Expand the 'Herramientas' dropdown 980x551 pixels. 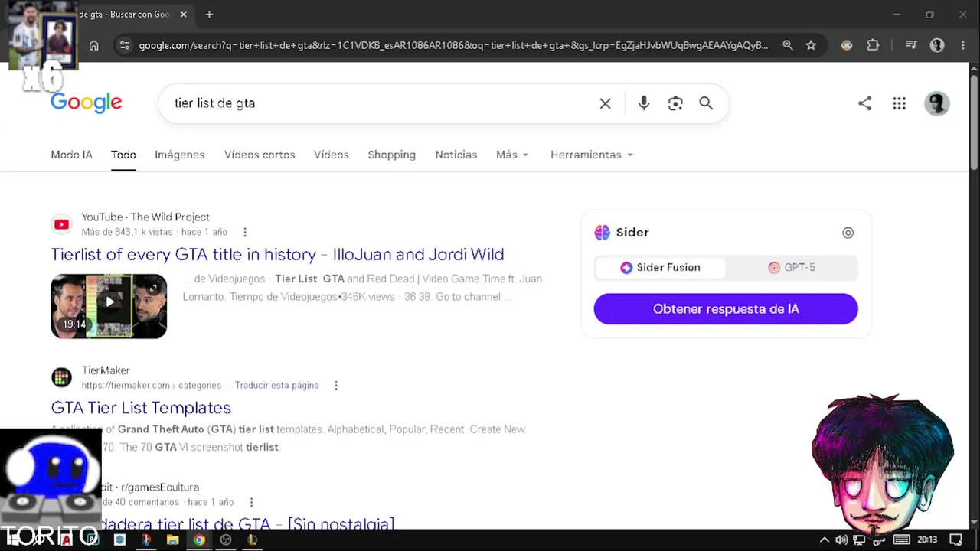coord(592,155)
